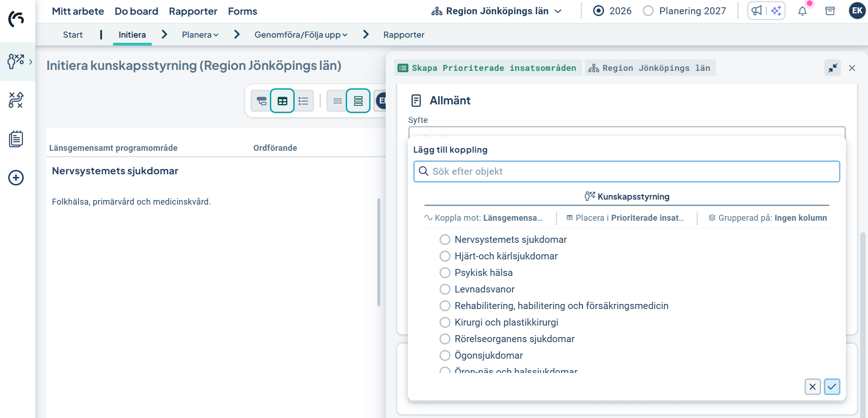Confirm the coupling with the checkmark button
The width and height of the screenshot is (868, 418).
832,387
